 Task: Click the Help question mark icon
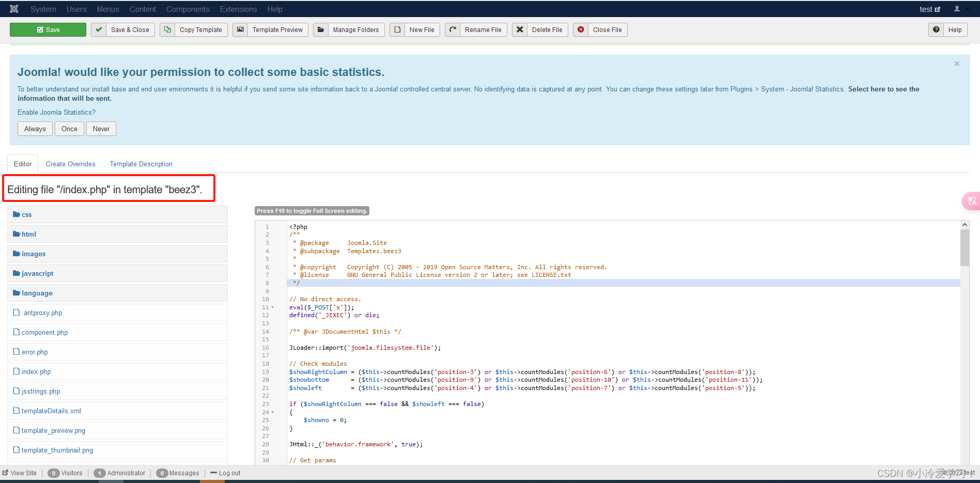pos(936,29)
